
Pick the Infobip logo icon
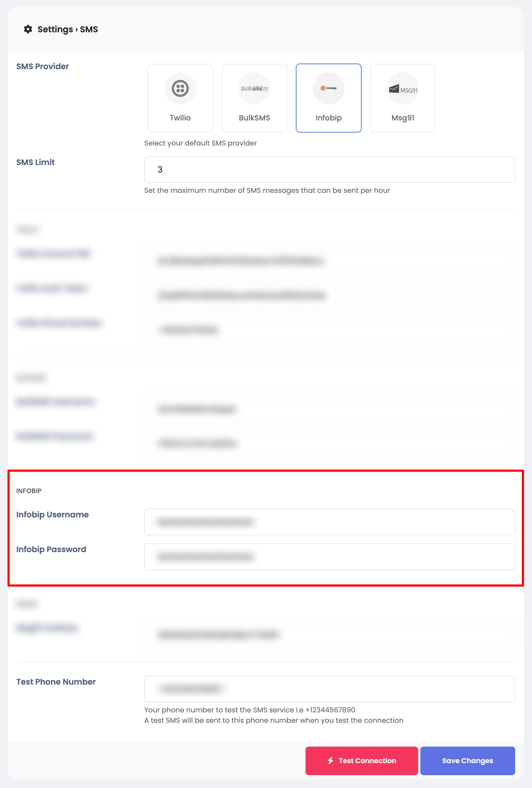coord(328,88)
